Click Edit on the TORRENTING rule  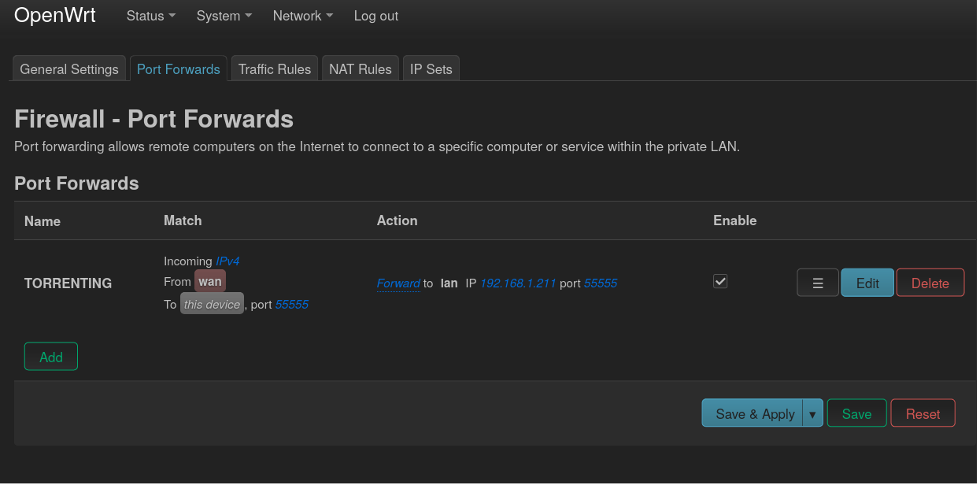click(867, 282)
